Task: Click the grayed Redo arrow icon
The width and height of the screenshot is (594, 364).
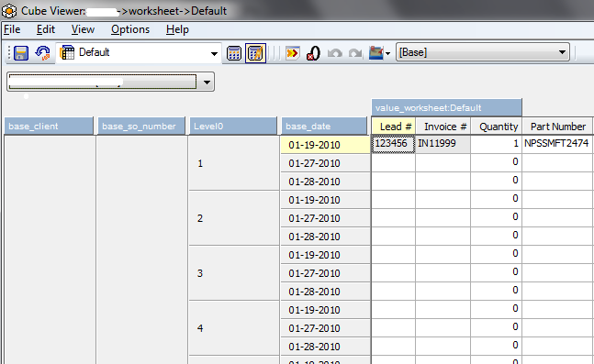Action: [x=355, y=53]
